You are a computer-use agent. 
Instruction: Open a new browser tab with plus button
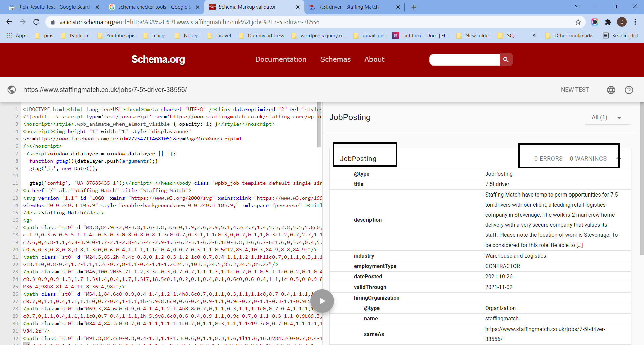(x=414, y=7)
